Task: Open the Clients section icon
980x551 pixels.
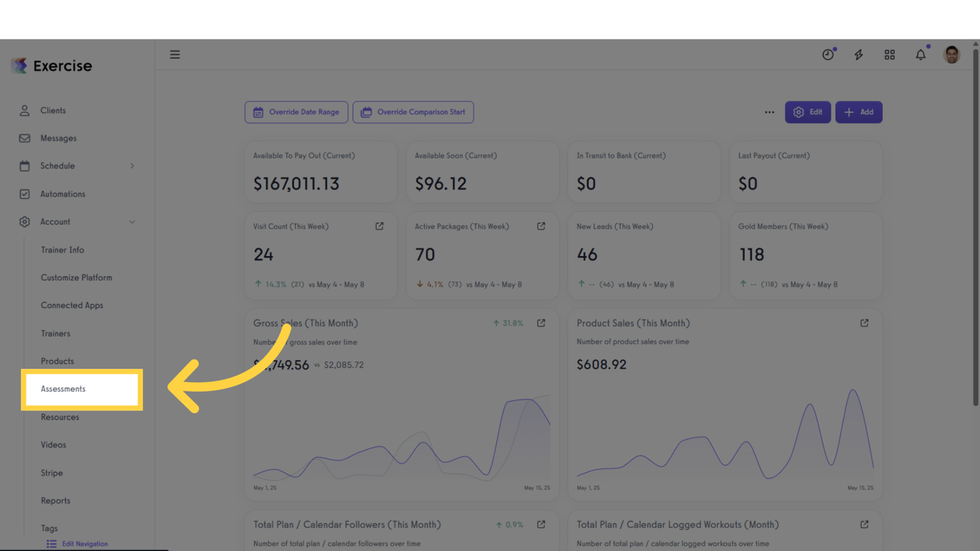Action: tap(24, 110)
